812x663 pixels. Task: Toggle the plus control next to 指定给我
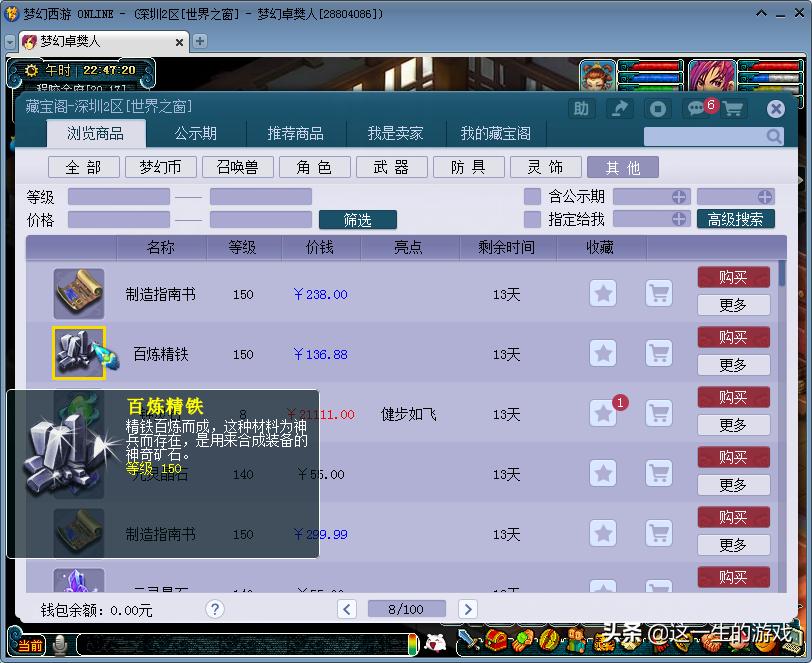pos(677,218)
